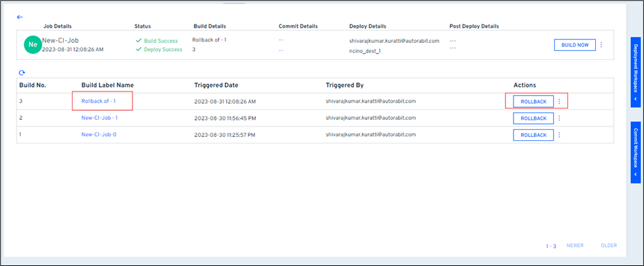
Task: Expand the Deployment Workspace side panel
Action: pos(635,73)
